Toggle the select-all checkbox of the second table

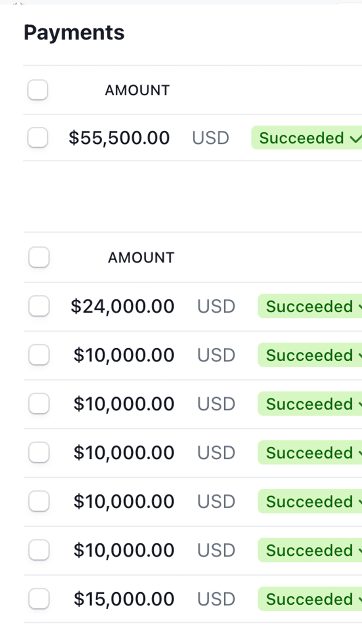[39, 258]
